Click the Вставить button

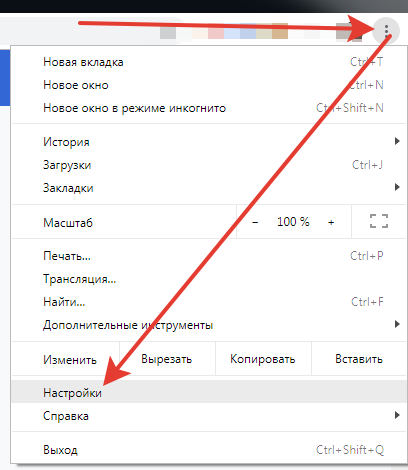tap(359, 359)
